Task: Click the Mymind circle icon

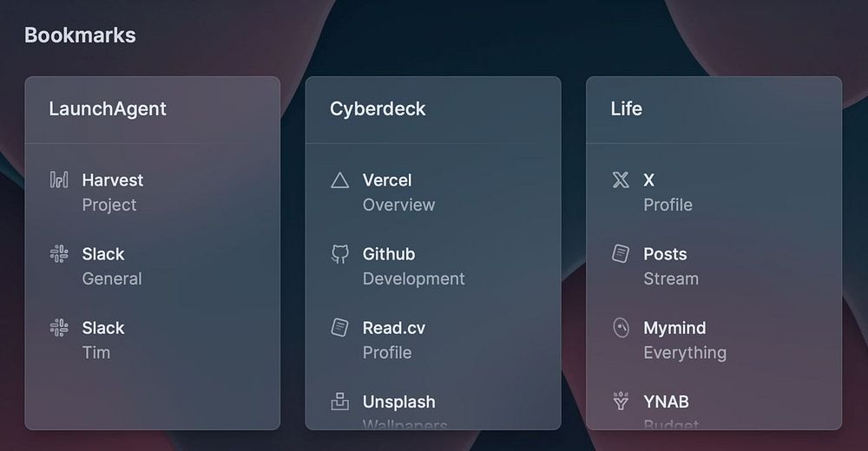Action: tap(621, 328)
